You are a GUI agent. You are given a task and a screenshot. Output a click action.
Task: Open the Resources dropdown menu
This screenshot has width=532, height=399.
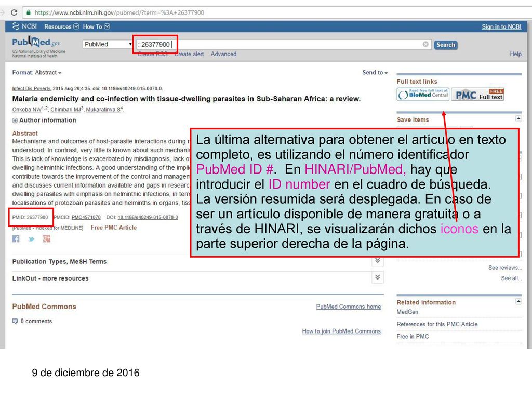[x=61, y=26]
